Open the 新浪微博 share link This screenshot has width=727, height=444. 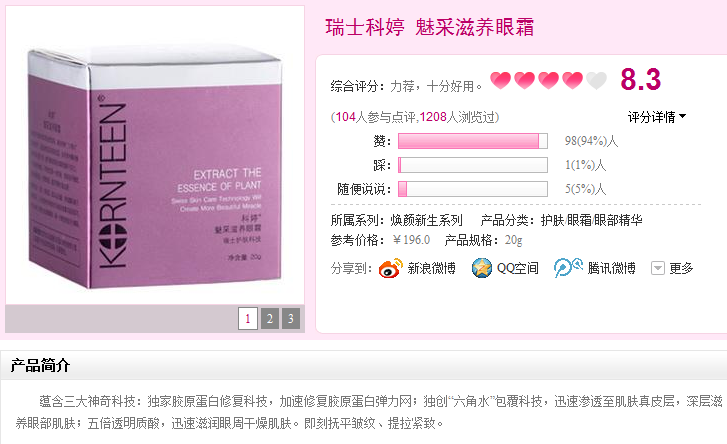click(x=431, y=268)
